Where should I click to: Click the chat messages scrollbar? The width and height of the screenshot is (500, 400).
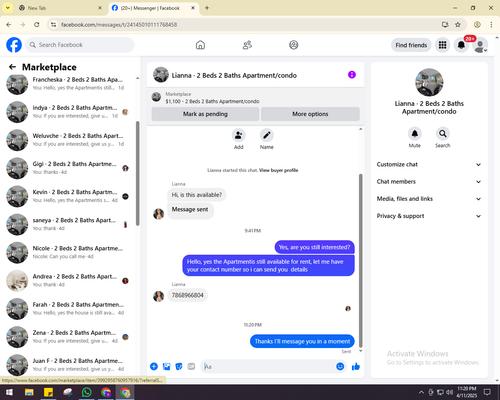pos(360,261)
